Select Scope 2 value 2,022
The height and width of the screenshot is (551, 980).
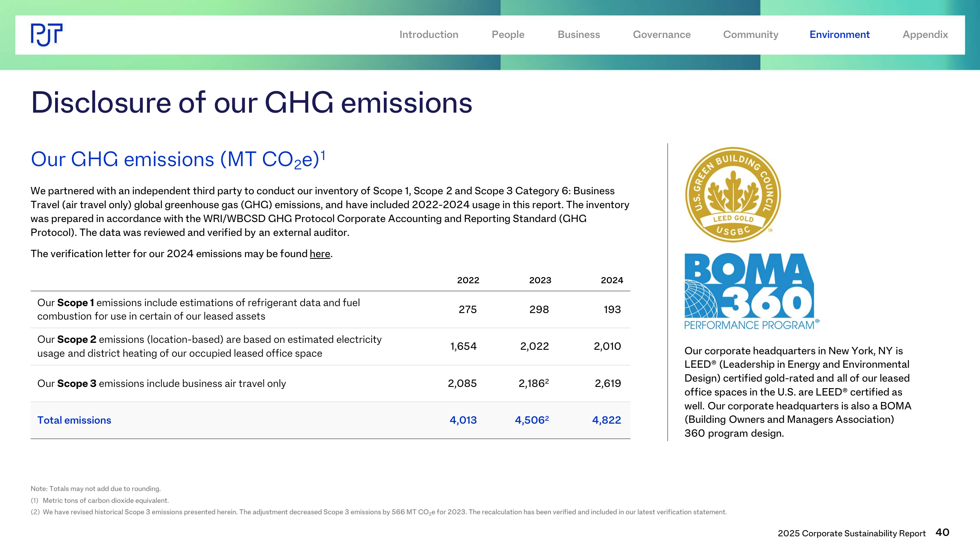pyautogui.click(x=535, y=347)
